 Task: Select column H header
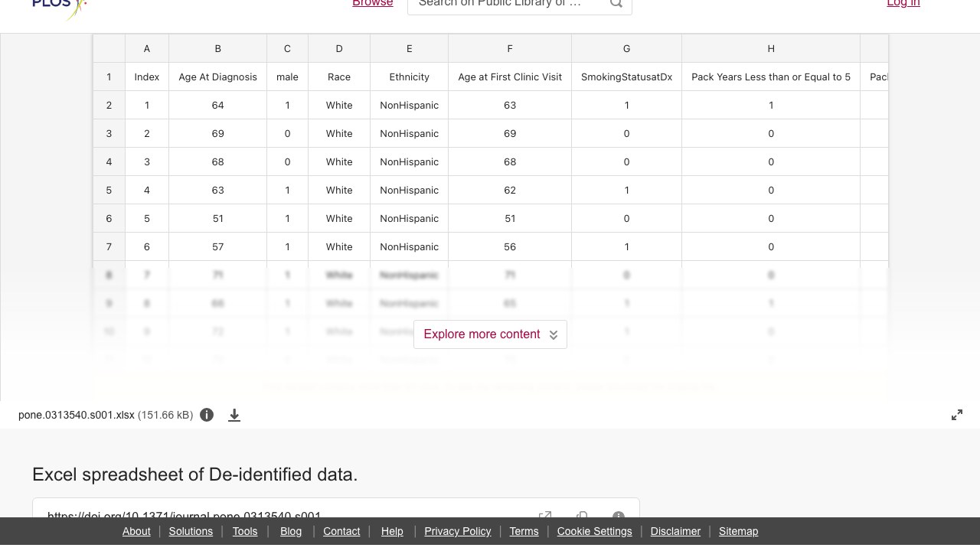(x=771, y=48)
